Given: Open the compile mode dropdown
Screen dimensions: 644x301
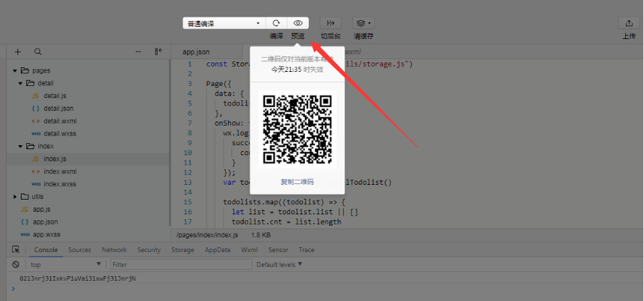Looking at the screenshot, I should [223, 24].
